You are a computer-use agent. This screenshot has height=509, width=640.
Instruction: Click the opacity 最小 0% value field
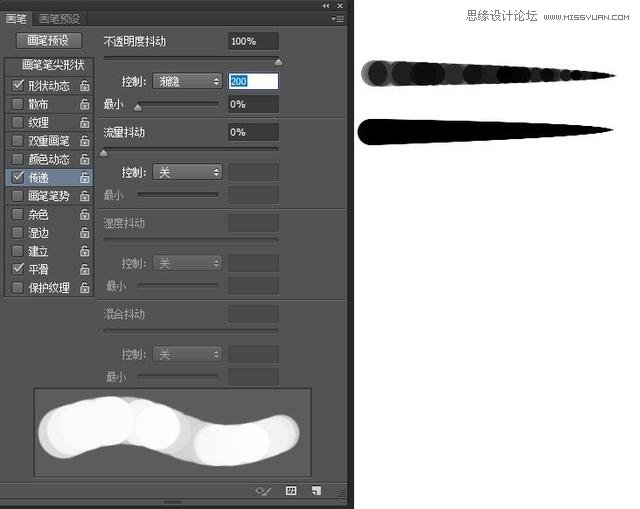coord(253,104)
